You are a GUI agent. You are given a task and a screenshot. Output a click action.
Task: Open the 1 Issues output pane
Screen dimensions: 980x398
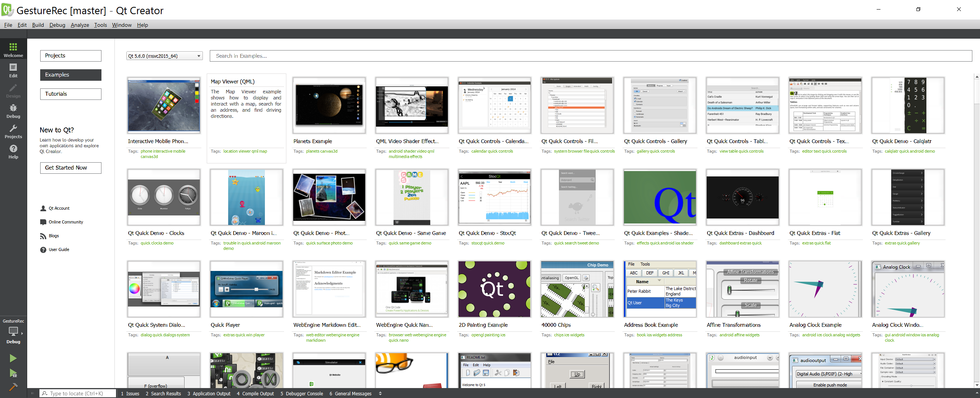coord(130,393)
